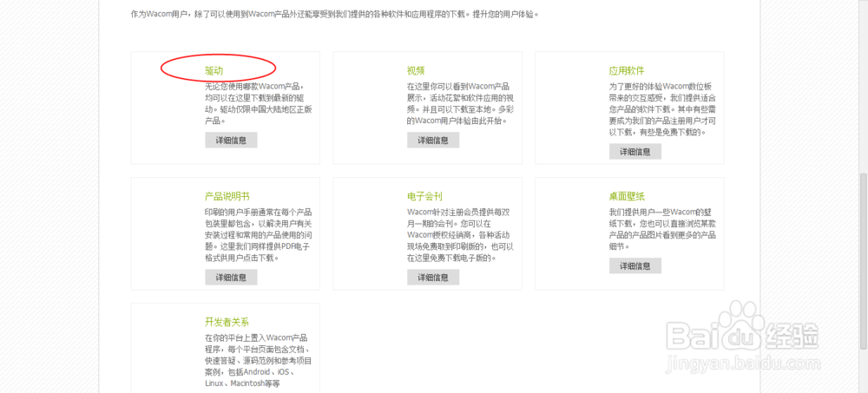
Task: Select the 产品说明书 description paragraph text
Action: click(259, 235)
